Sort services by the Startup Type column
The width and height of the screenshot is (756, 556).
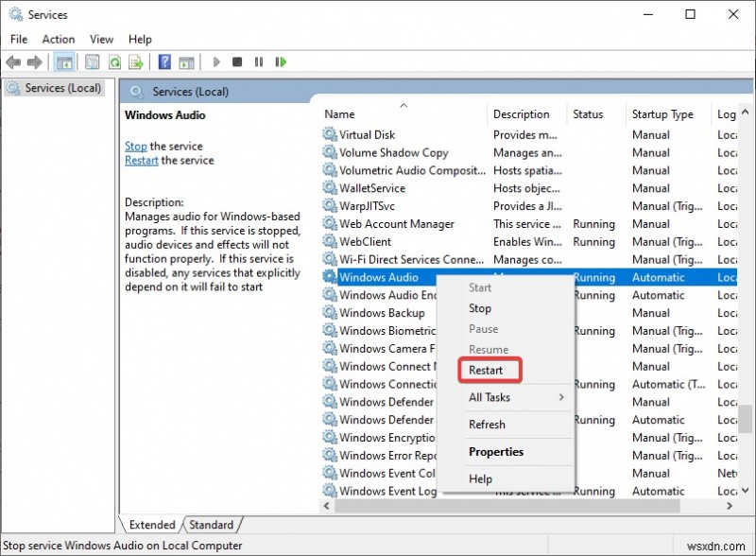point(662,113)
